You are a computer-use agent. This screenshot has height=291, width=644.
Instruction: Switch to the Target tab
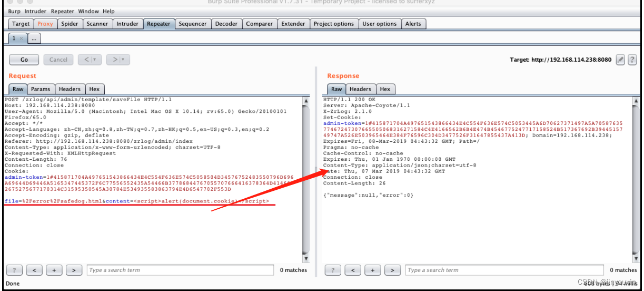click(x=21, y=24)
